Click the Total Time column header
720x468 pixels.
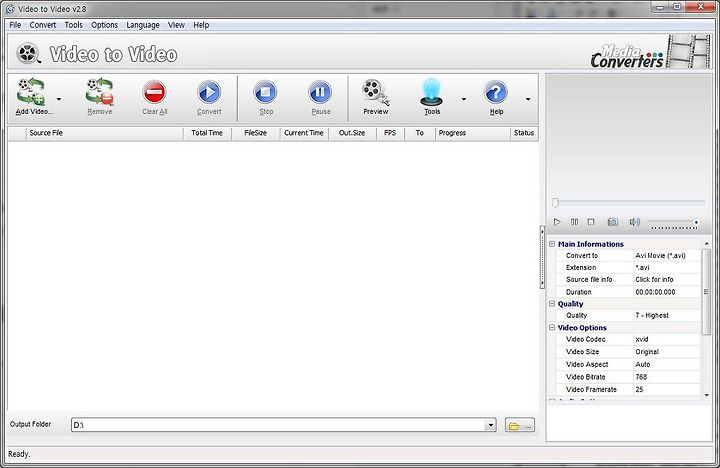tap(207, 133)
